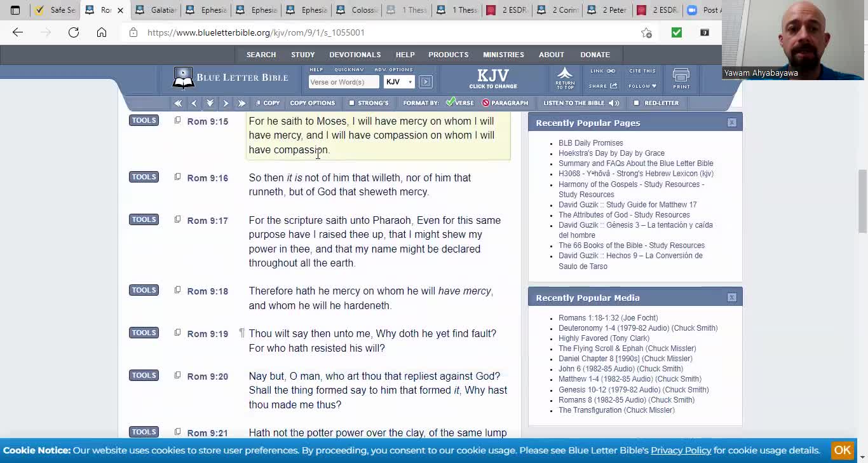868x463 pixels.
Task: Open the Products menu
Action: tap(449, 55)
